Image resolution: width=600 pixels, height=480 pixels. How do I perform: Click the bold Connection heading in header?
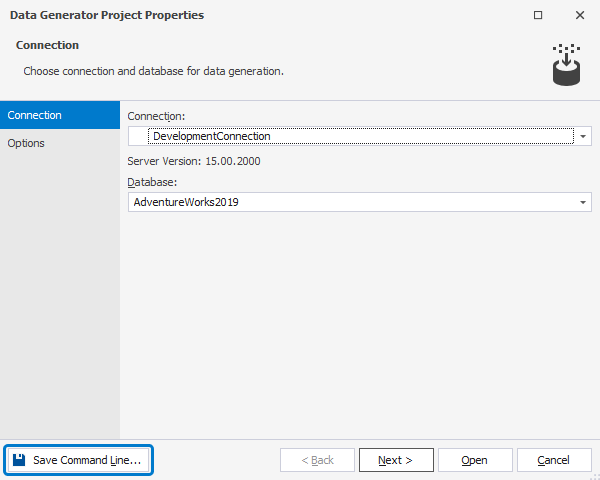(x=48, y=45)
